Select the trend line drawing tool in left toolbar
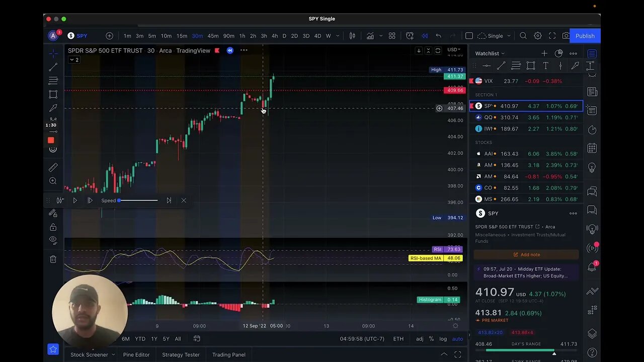 coord(53,67)
